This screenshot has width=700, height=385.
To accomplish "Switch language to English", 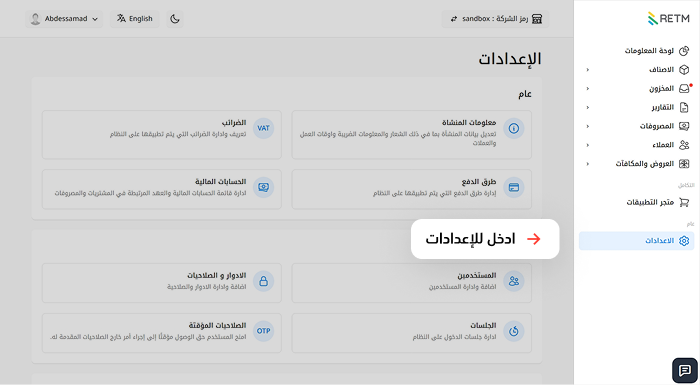I will tap(135, 19).
